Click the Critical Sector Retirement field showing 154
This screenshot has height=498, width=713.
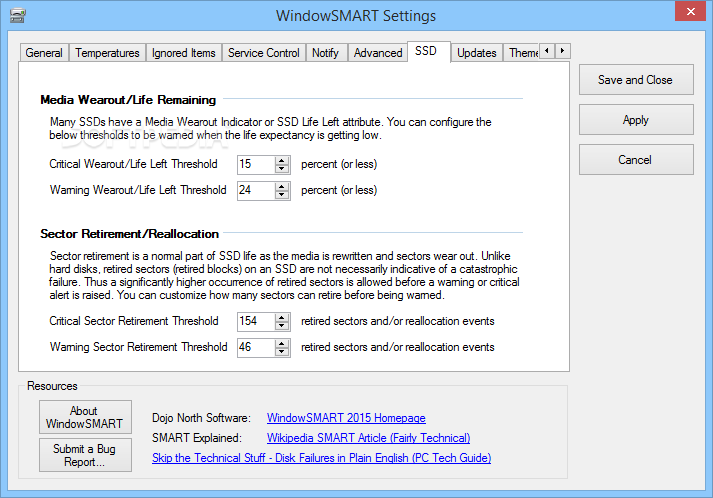coord(256,321)
